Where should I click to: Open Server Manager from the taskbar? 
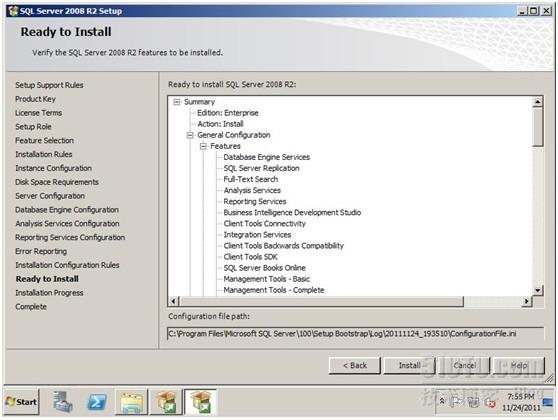(63, 402)
